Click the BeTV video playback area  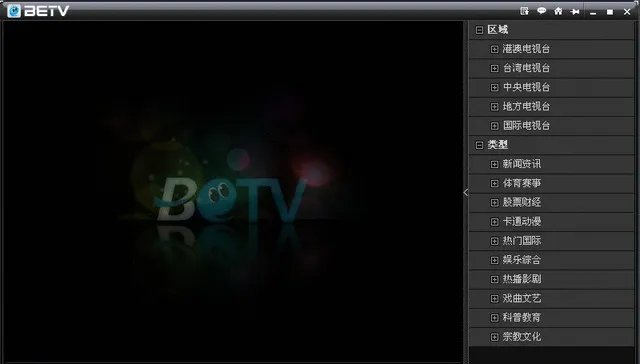pos(233,192)
